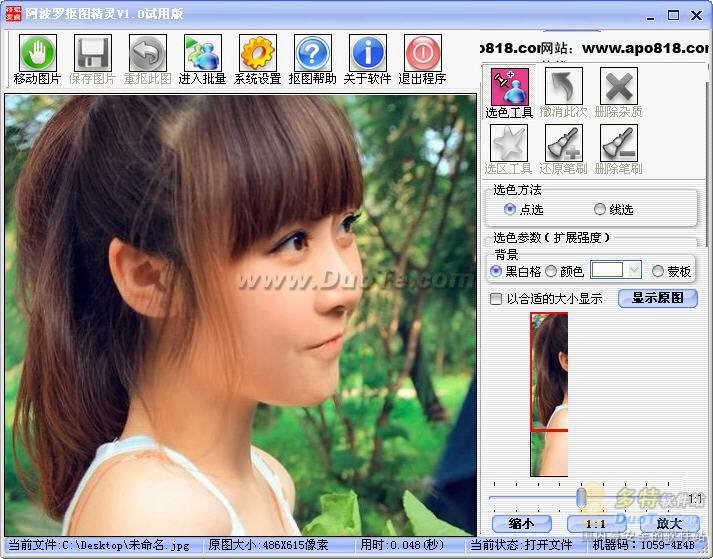Set background to 蒙板 option
The image size is (713, 559).
(671, 272)
